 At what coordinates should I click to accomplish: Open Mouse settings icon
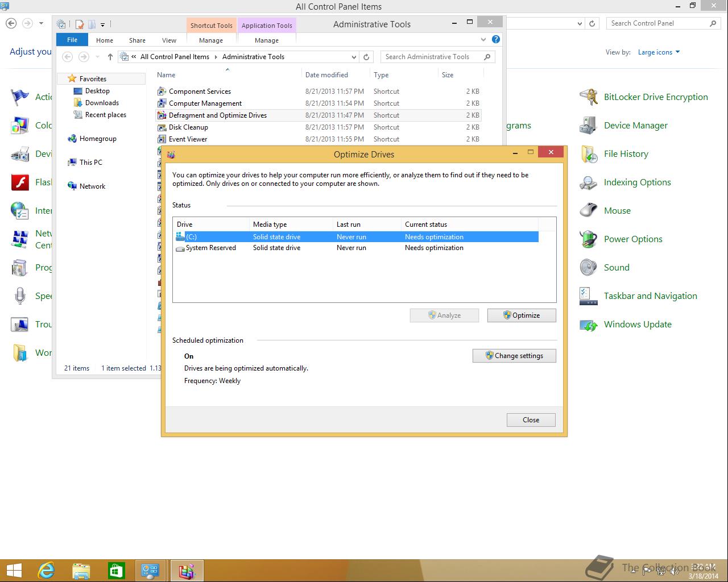[588, 211]
